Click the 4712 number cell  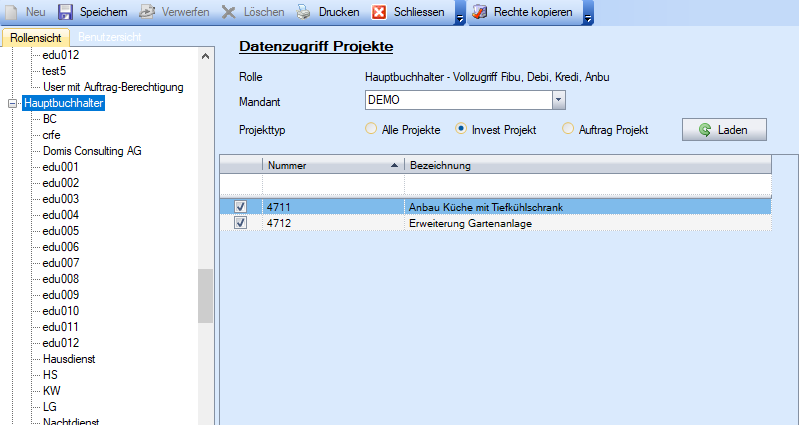pos(333,223)
